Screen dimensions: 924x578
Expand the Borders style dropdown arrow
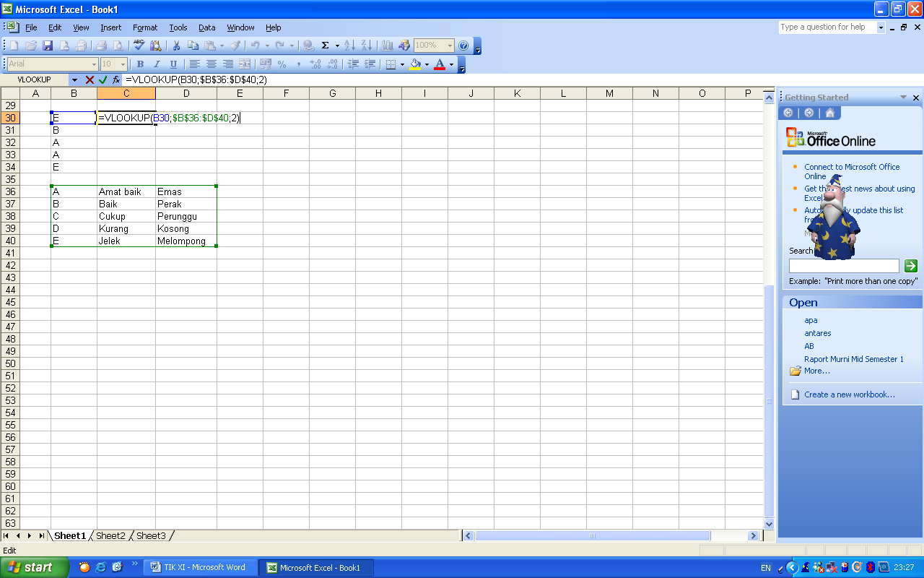coord(402,64)
